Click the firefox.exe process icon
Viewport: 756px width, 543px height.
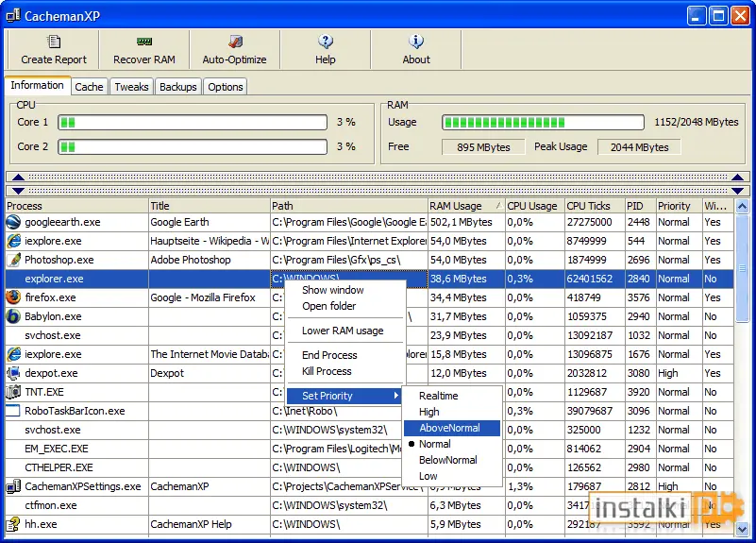tap(13, 297)
